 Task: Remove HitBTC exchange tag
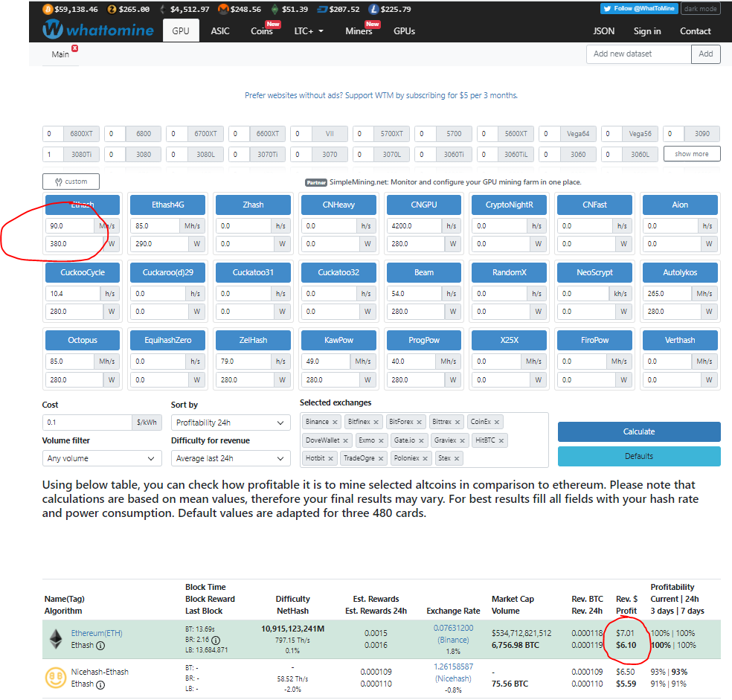pos(501,440)
